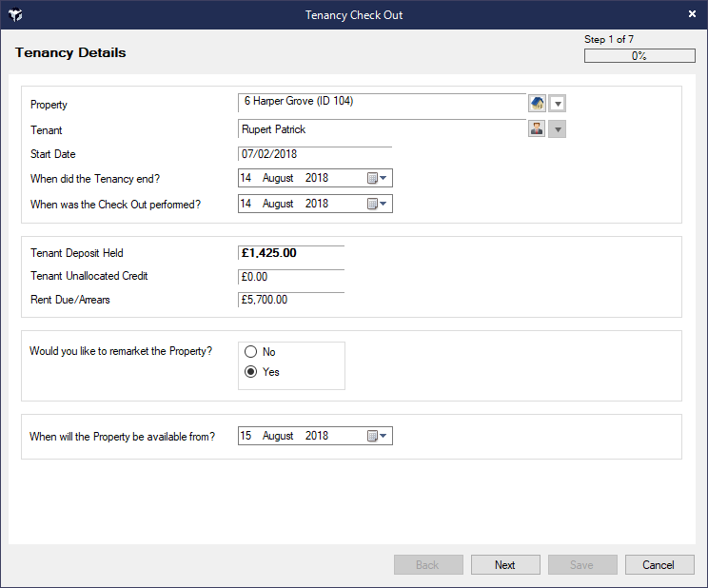708x588 pixels.
Task: Click the Tenant field Rupert Patrick
Action: 381,129
